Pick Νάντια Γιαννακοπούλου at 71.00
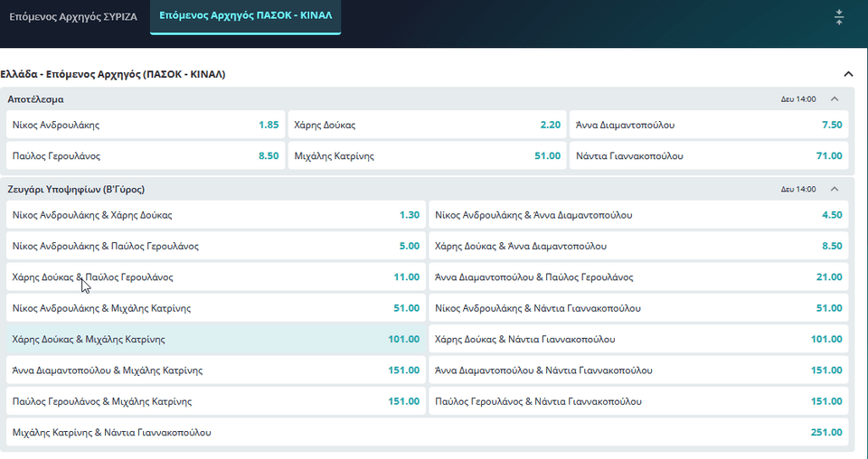Viewport: 868px width, 459px height. pyautogui.click(x=709, y=156)
